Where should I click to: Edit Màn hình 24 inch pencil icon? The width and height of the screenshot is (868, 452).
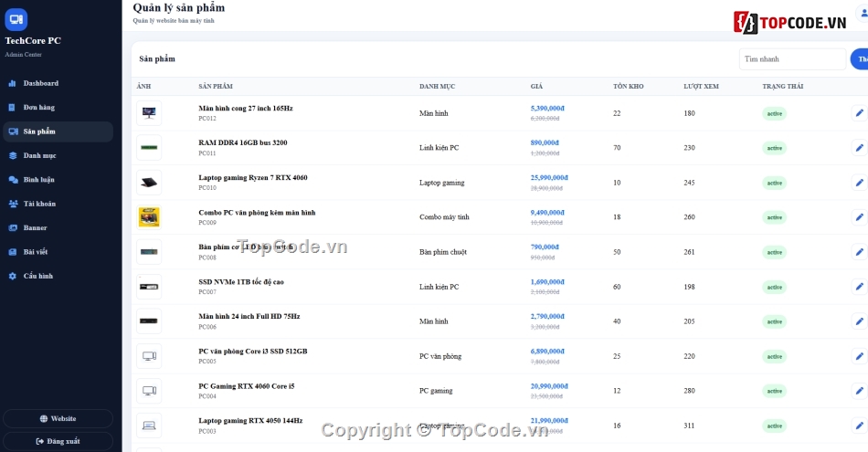[x=859, y=321]
